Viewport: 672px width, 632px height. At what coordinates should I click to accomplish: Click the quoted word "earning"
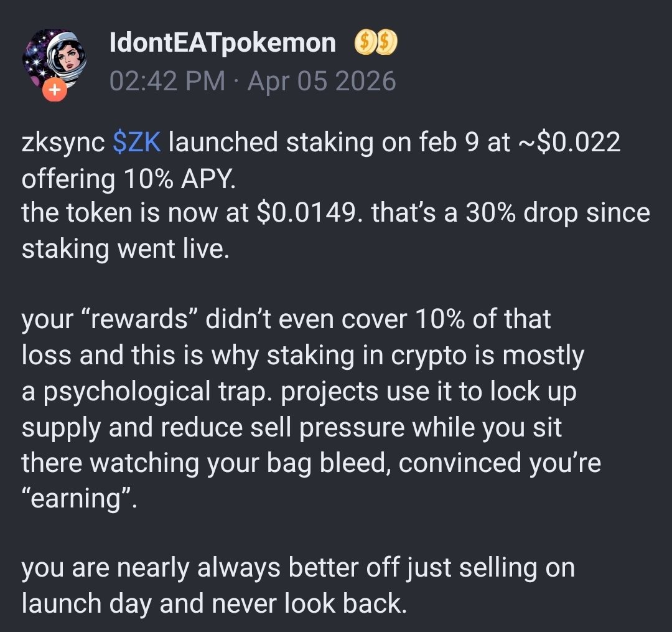80,499
